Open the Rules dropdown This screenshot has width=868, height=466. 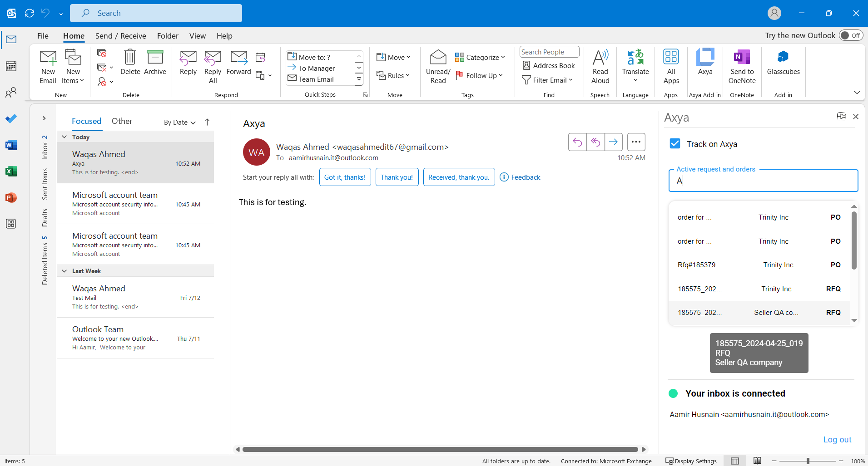click(393, 75)
